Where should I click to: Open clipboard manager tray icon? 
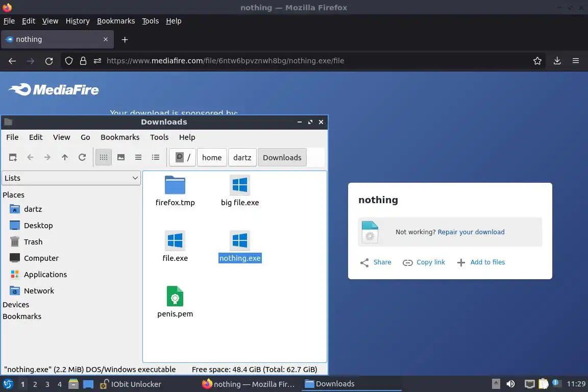tap(544, 384)
